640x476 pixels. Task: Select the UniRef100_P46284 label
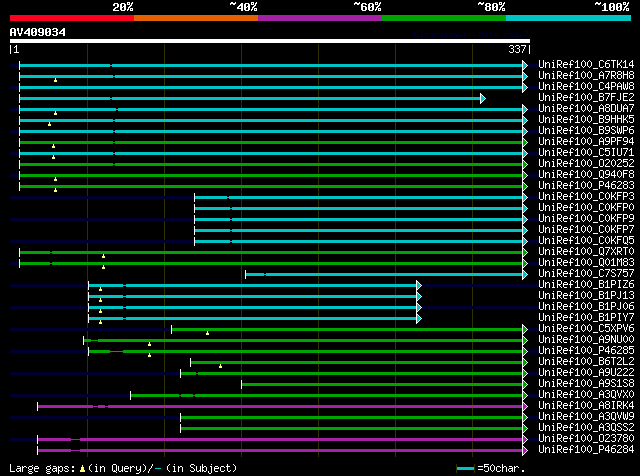586,450
